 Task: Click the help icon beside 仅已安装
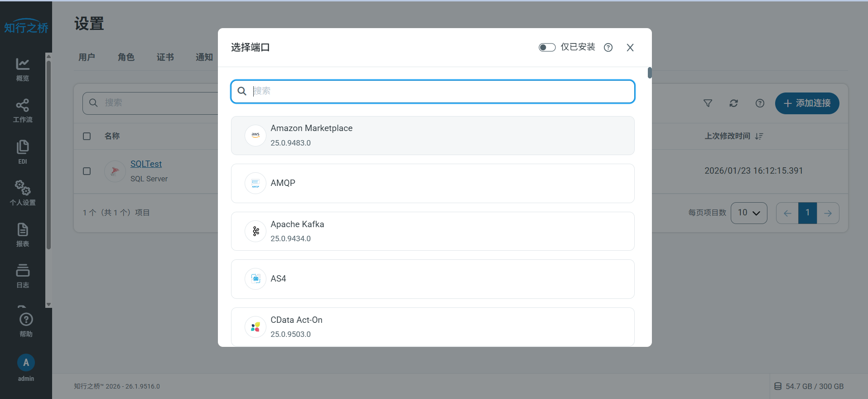pyautogui.click(x=608, y=48)
